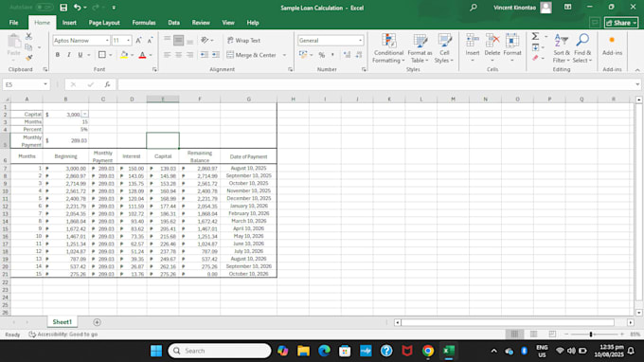
Task: Toggle the AutoSave switch
Action: tap(44, 8)
